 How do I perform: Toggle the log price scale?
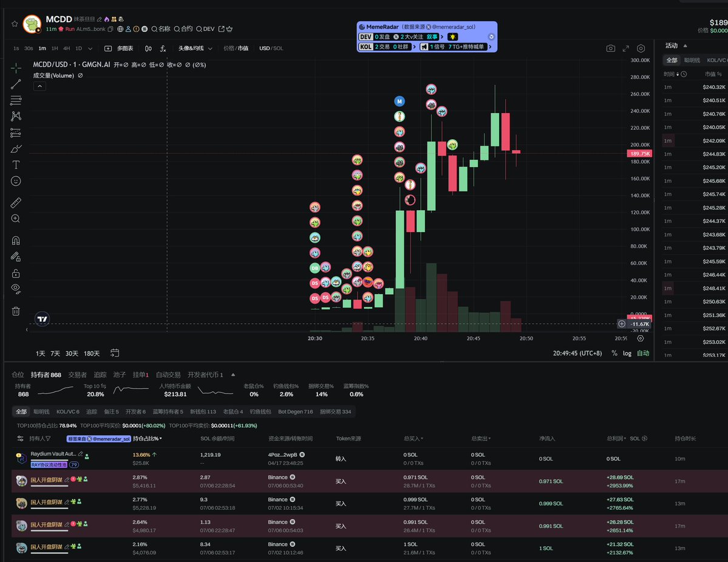pos(627,354)
